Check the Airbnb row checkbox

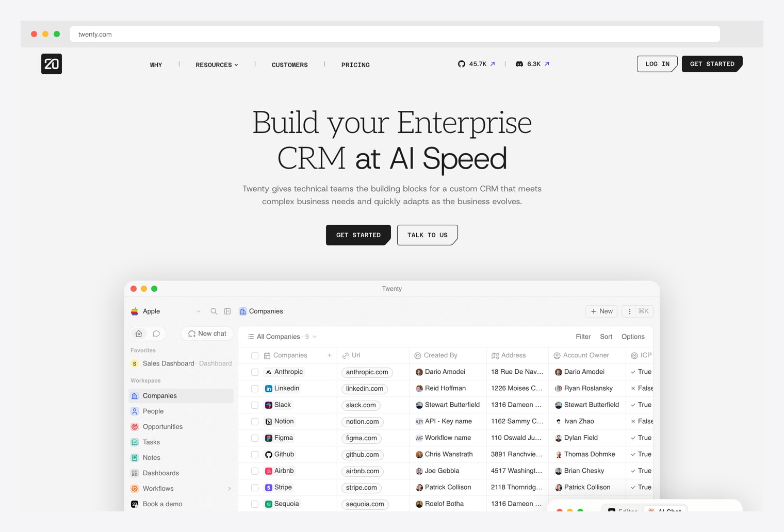coord(255,471)
